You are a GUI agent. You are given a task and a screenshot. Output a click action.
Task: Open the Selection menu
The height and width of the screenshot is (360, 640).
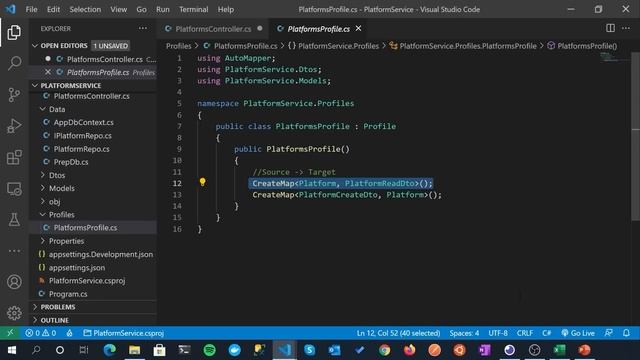[85, 9]
